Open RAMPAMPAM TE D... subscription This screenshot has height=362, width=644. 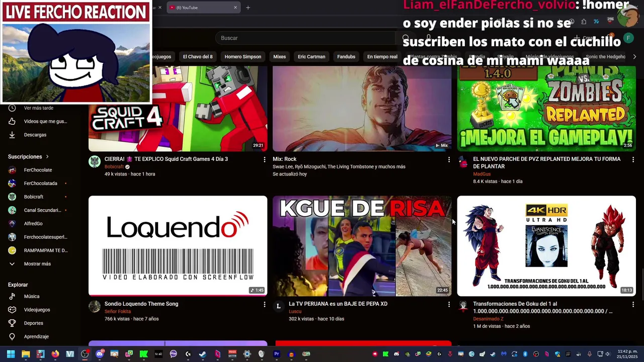[x=45, y=250]
